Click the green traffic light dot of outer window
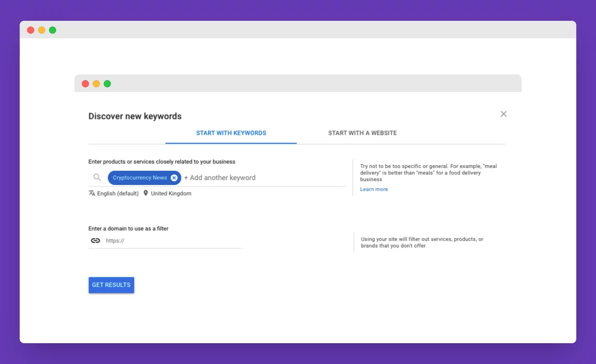 pyautogui.click(x=52, y=30)
